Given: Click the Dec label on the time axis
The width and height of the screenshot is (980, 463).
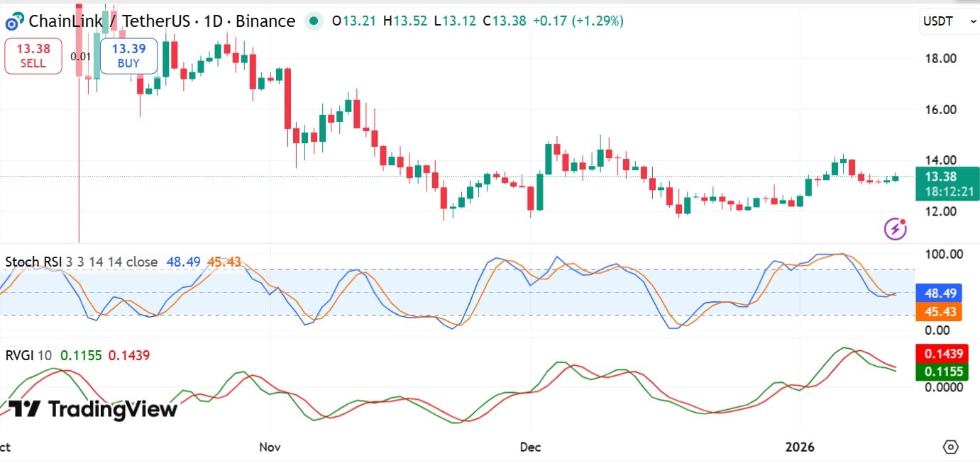Looking at the screenshot, I should click(x=530, y=447).
